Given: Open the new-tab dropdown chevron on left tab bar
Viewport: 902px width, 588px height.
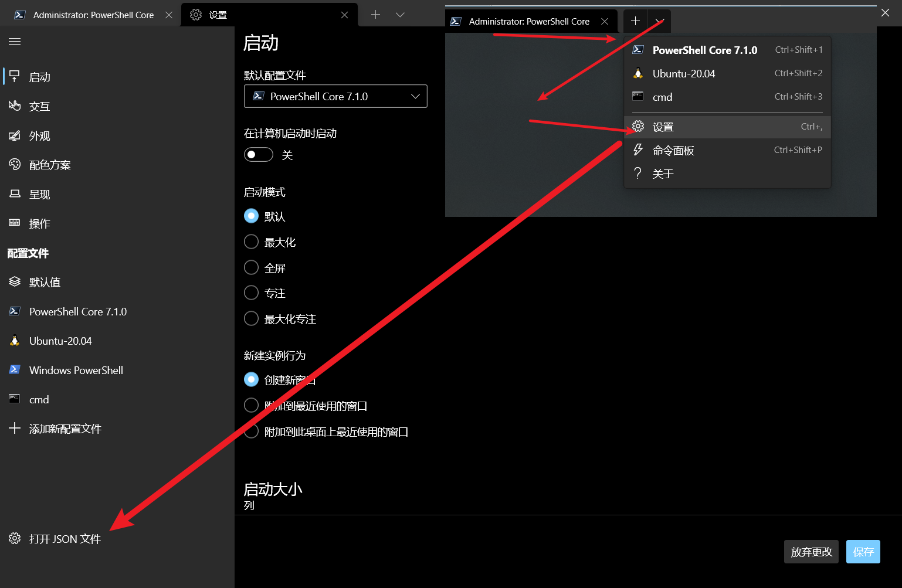Looking at the screenshot, I should click(400, 15).
